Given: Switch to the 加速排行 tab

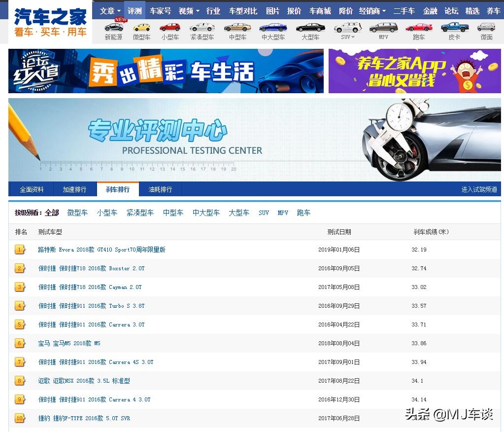Looking at the screenshot, I should [x=74, y=189].
